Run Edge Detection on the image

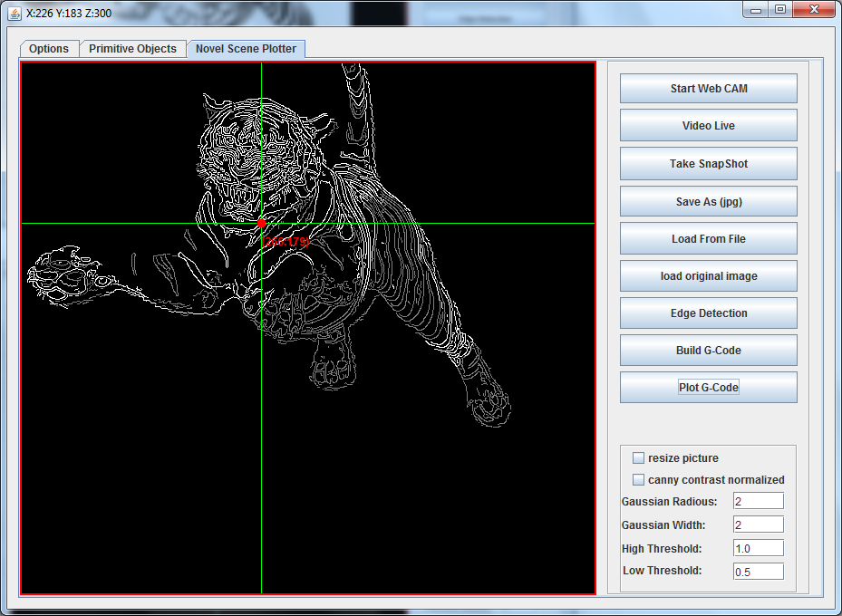(x=708, y=313)
